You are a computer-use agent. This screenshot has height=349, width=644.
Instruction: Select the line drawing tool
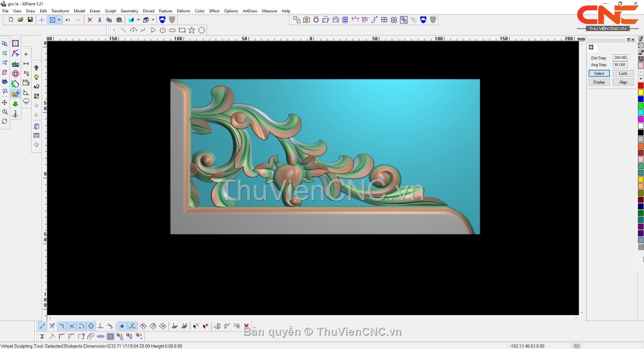123,30
